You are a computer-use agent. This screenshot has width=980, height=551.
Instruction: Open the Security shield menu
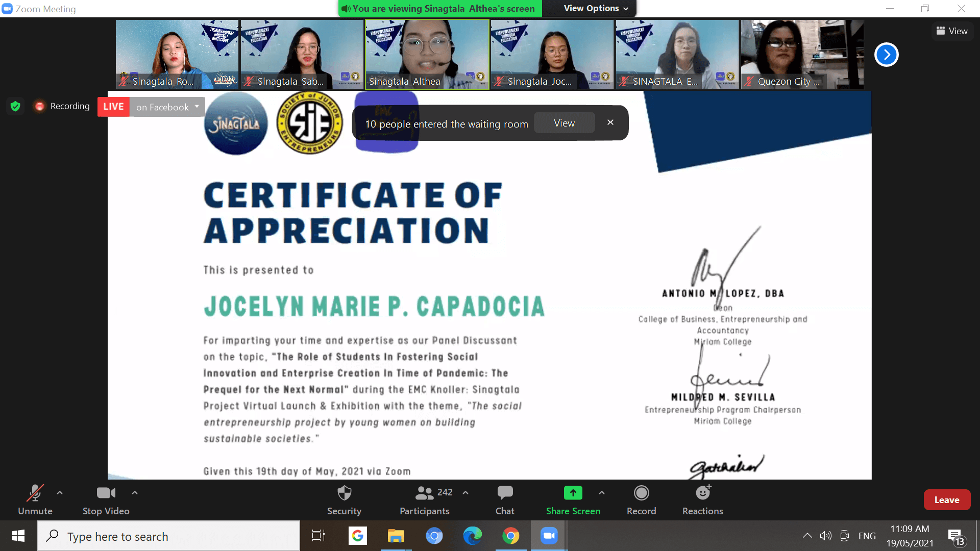(x=345, y=500)
